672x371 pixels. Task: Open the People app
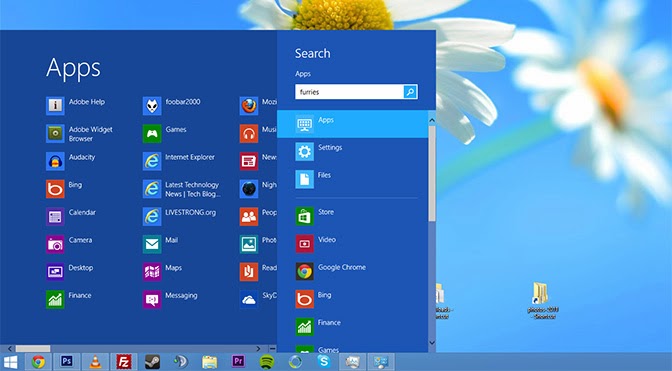(x=258, y=216)
